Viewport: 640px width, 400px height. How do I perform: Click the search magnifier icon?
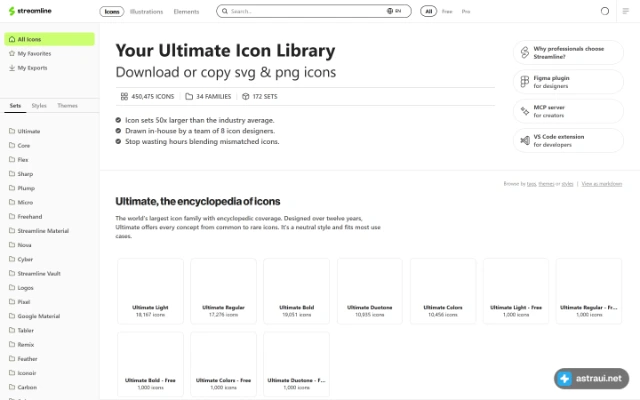224,11
